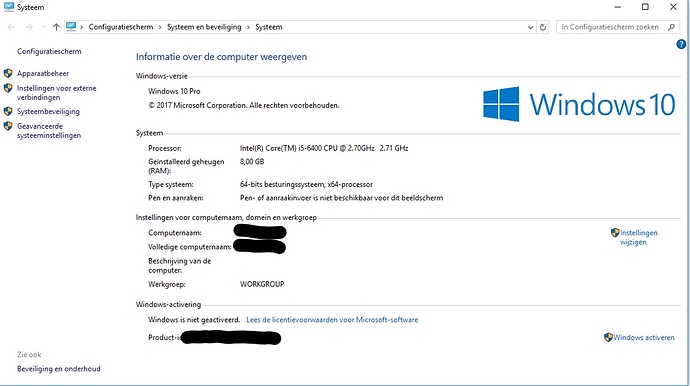Open Instellingen voor externe verbindingen
Screen dimensions: 690x386
(x=56, y=93)
